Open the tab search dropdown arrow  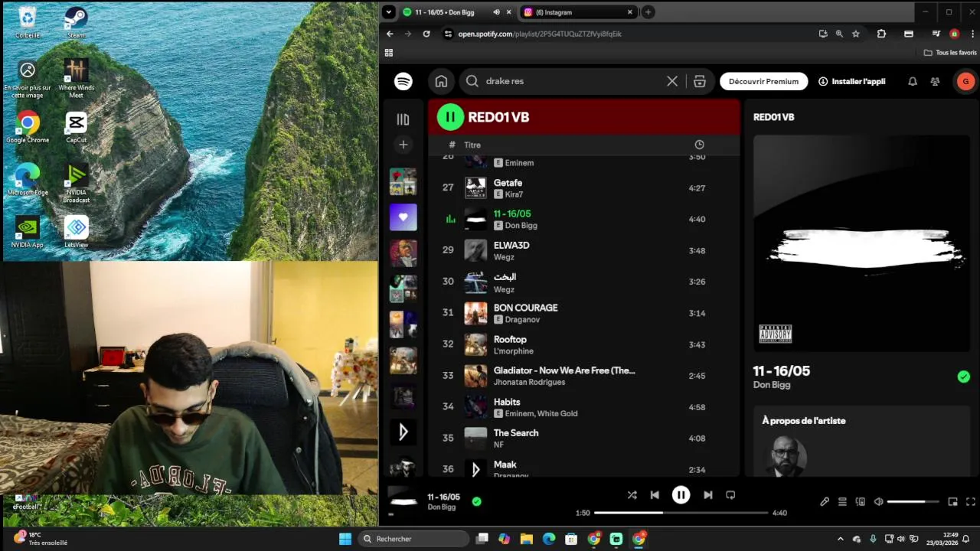coord(389,12)
